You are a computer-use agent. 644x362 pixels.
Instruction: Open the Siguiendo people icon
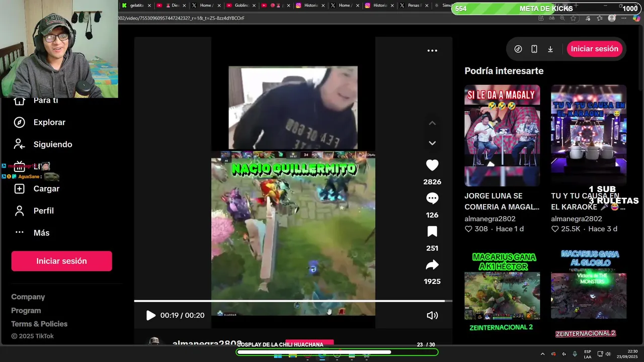tap(19, 144)
